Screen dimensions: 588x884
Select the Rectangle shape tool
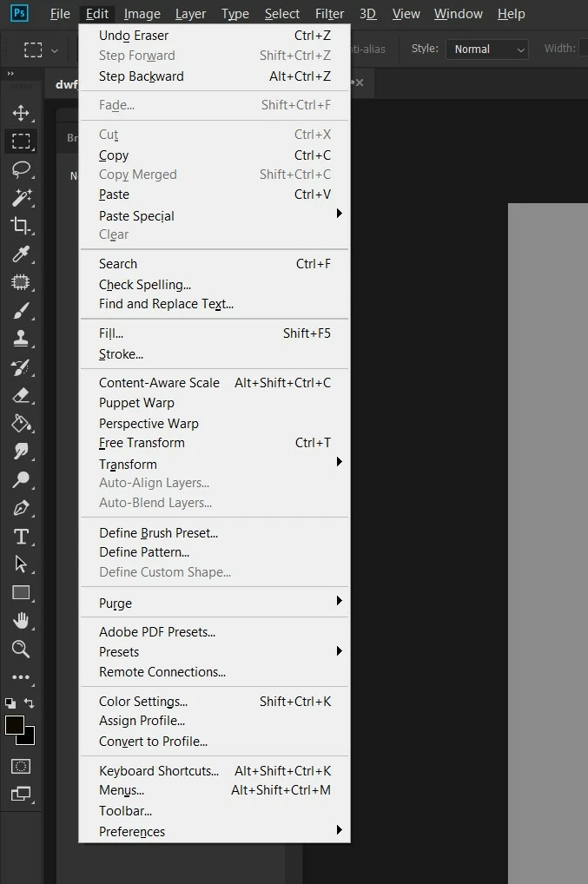(21, 592)
